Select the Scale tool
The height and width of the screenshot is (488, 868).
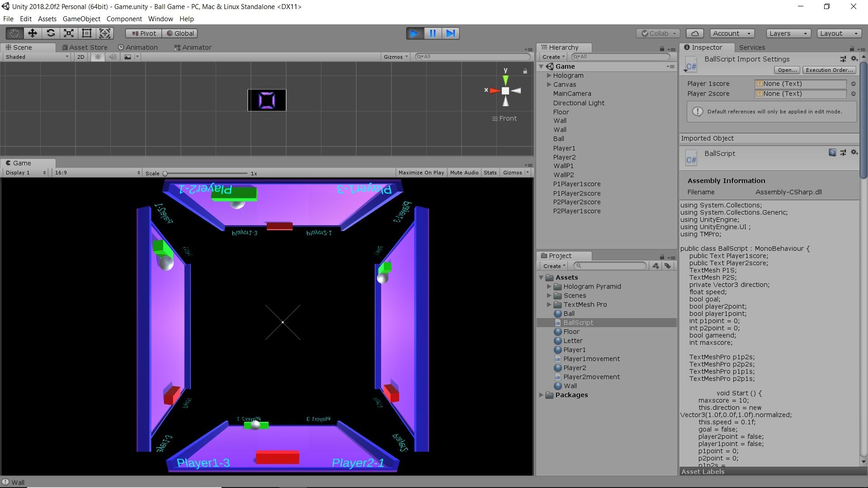(x=68, y=33)
